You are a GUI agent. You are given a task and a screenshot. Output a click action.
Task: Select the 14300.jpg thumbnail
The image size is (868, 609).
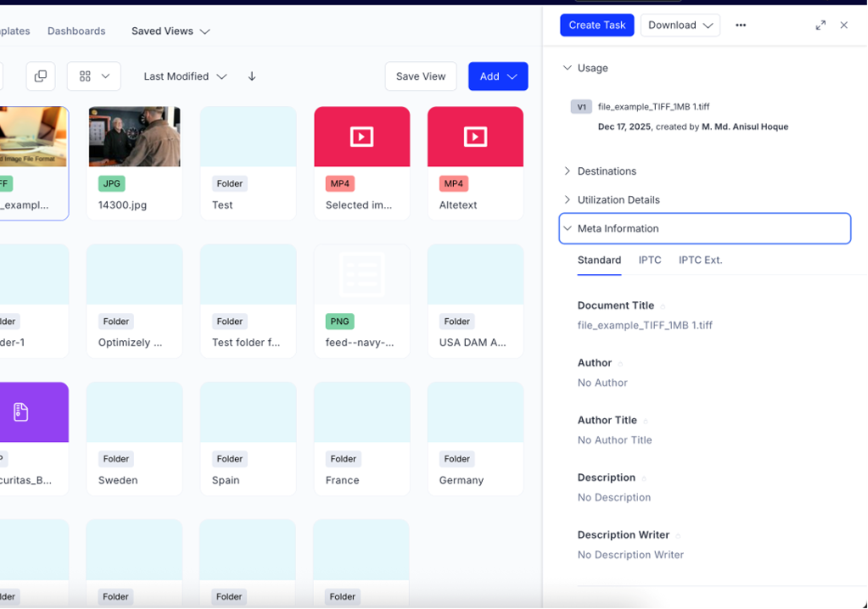pyautogui.click(x=134, y=136)
